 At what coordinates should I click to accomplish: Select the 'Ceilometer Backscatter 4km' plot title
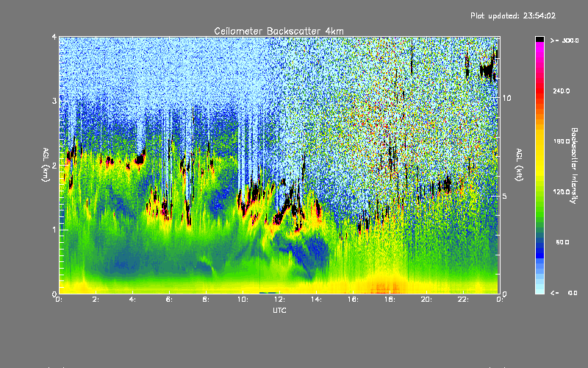click(279, 31)
